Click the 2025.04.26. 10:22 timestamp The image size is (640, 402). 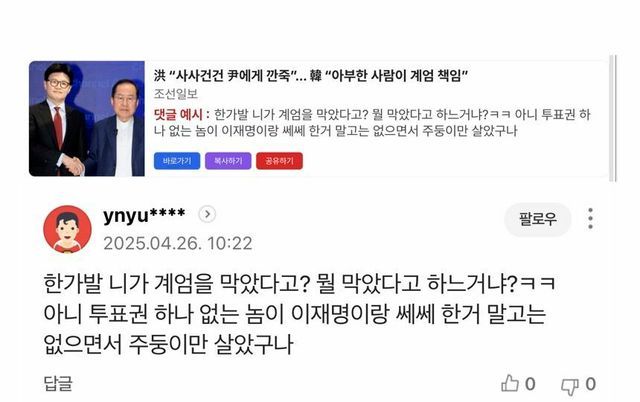click(x=178, y=244)
